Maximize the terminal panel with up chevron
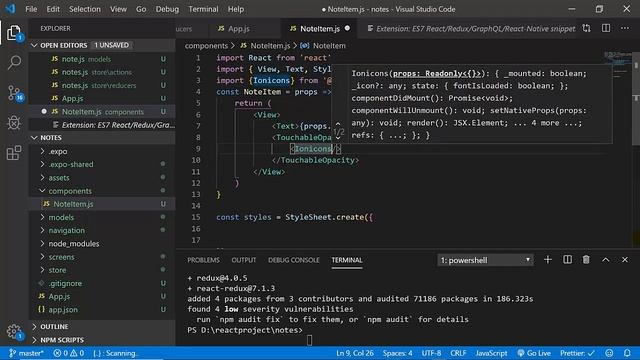640x360 pixels. pos(605,260)
